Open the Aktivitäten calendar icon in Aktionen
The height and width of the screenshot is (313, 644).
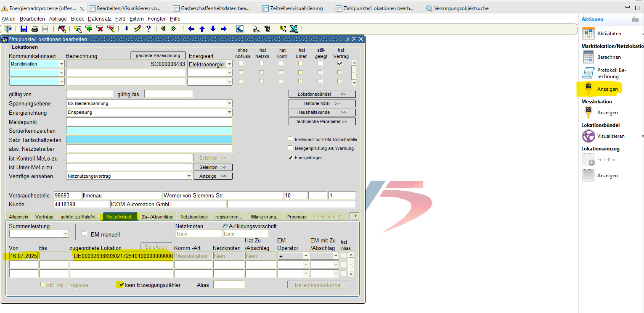(588, 34)
